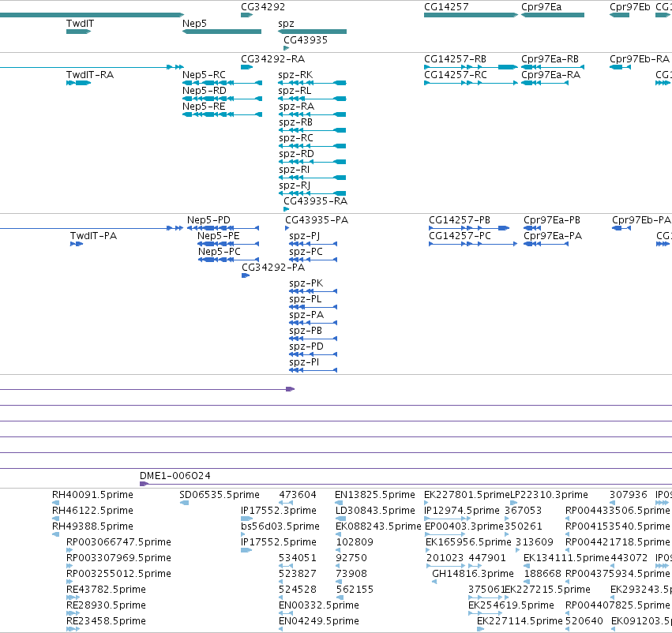The width and height of the screenshot is (672, 633).
Task: Select the spz-PC protein label
Action: (x=306, y=252)
